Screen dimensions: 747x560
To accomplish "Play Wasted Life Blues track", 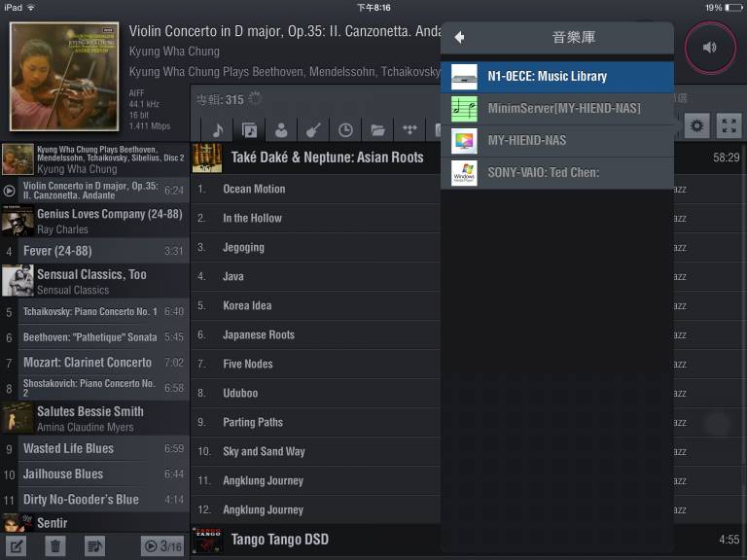I will (x=94, y=448).
